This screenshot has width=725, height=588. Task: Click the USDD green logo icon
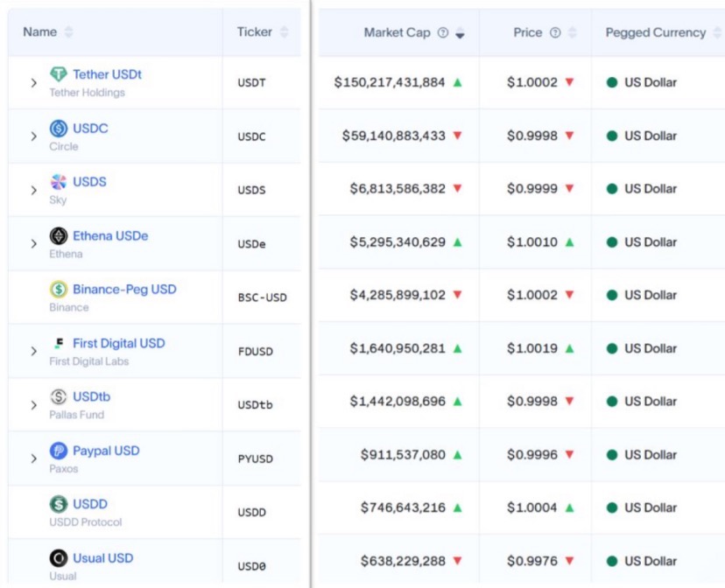click(x=59, y=504)
